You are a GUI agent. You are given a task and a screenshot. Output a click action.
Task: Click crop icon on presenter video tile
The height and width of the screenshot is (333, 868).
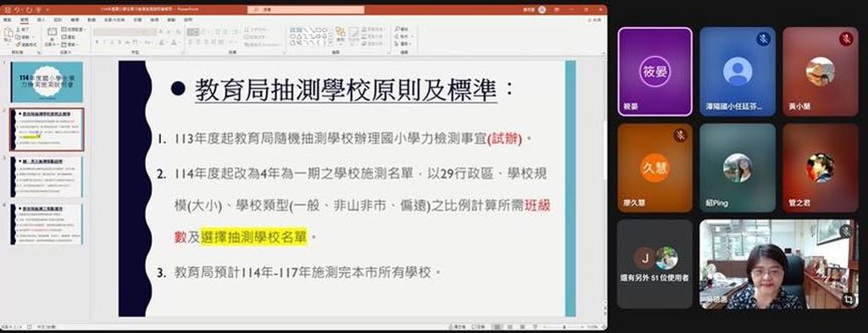click(x=848, y=299)
